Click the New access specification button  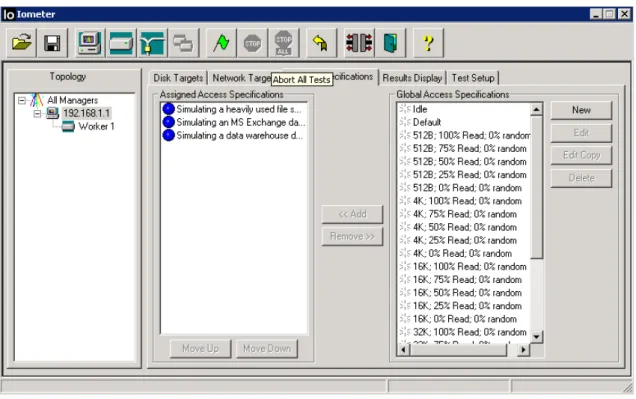(x=581, y=110)
